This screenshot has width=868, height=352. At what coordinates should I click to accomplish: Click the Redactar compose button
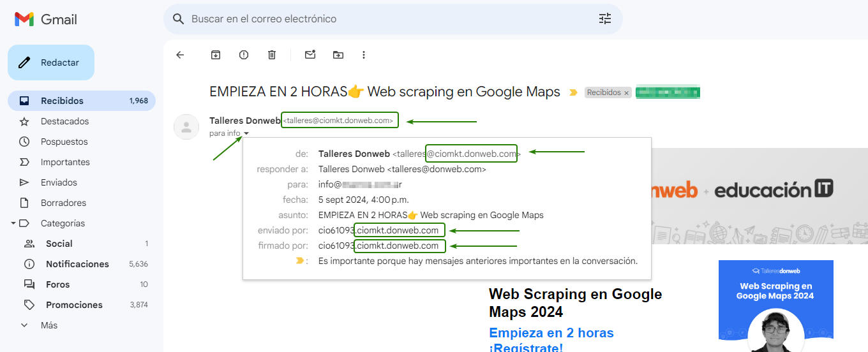pyautogui.click(x=51, y=62)
